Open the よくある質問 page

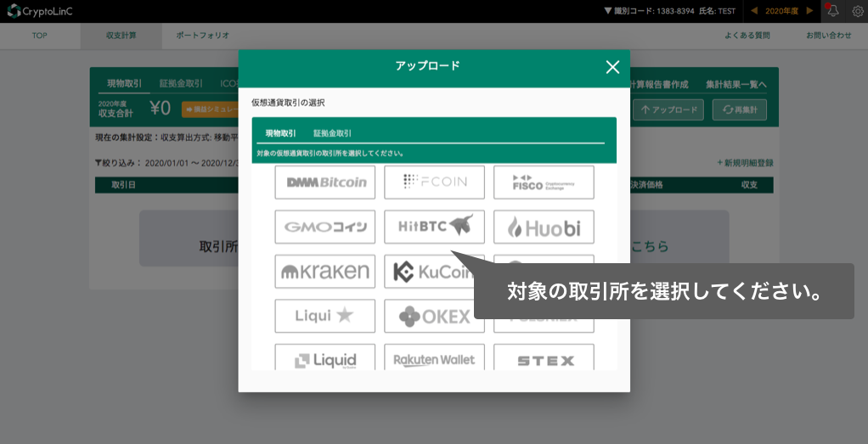click(x=747, y=36)
